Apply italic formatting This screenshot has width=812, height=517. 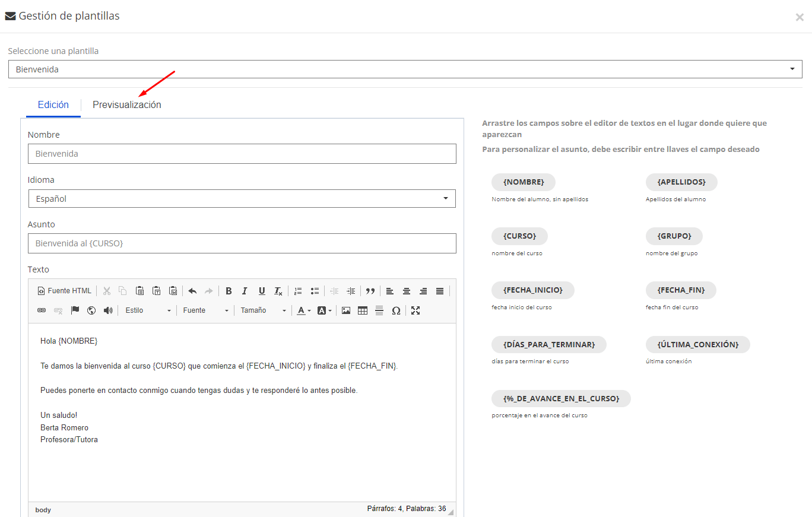click(x=245, y=291)
